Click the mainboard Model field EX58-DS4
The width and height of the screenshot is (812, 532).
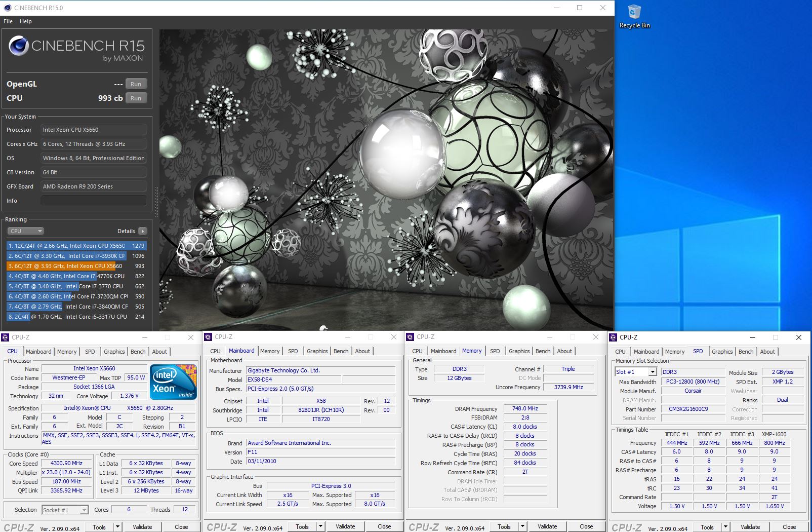click(294, 379)
